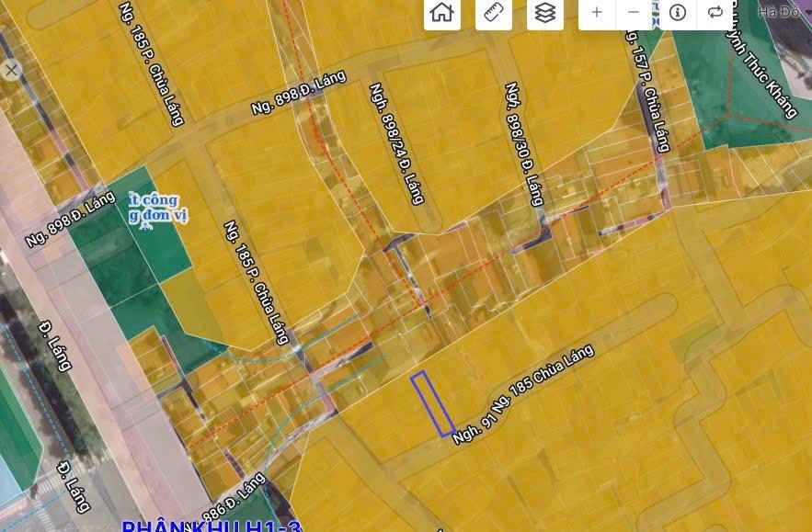Open the map layers panel
Image resolution: width=812 pixels, height=532 pixels.
coord(545,13)
